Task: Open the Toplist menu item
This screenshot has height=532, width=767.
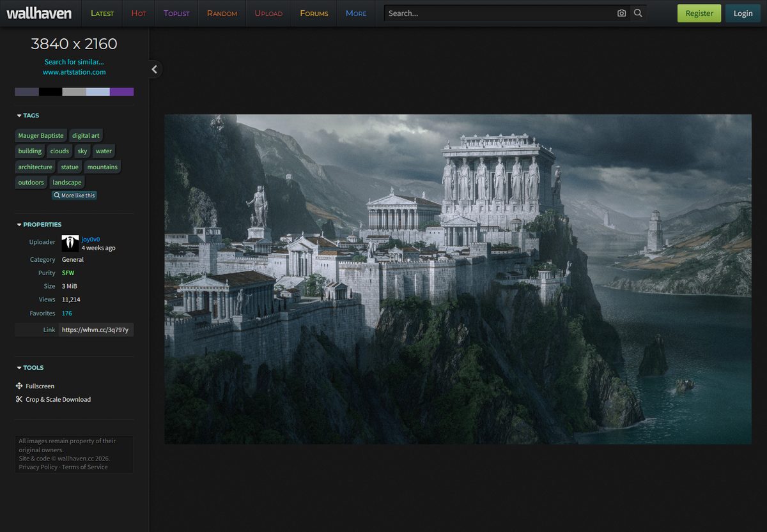Action: (176, 13)
